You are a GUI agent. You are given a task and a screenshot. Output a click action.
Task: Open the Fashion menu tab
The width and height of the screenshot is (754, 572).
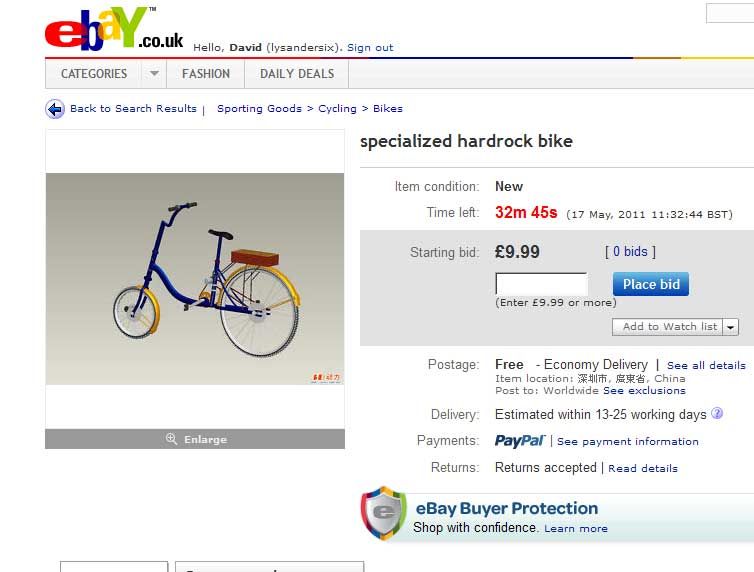(206, 74)
